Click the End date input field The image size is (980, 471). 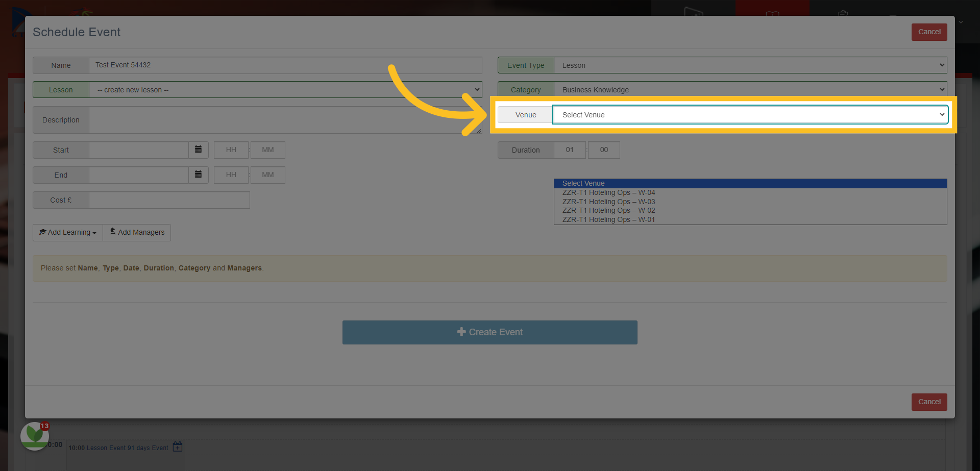click(x=139, y=175)
